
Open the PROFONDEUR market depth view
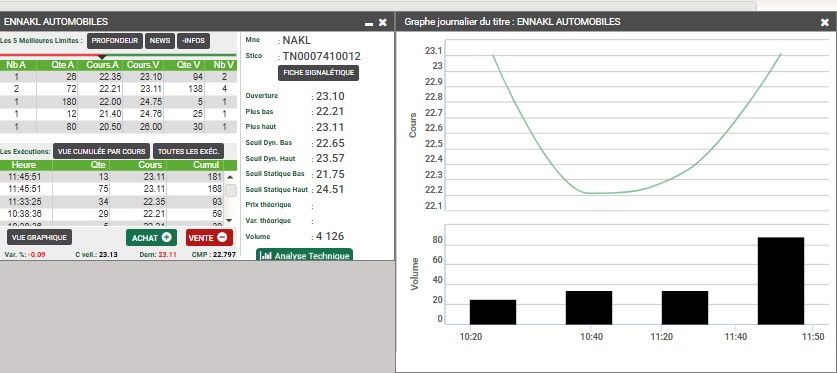pos(115,41)
